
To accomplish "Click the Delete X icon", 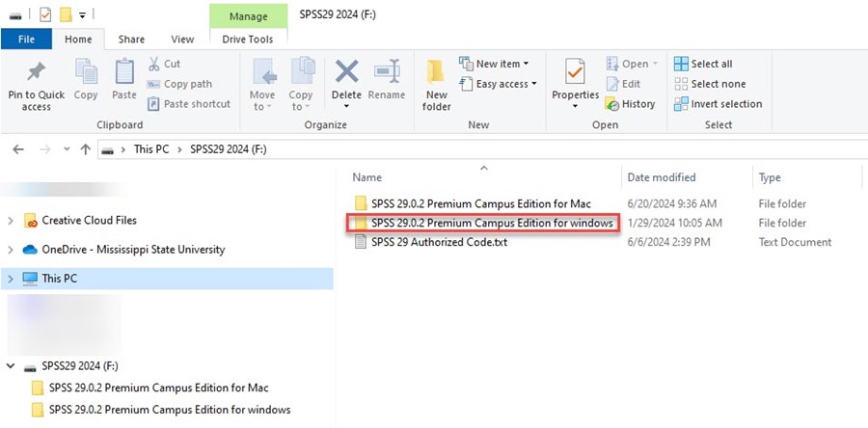I will (346, 72).
